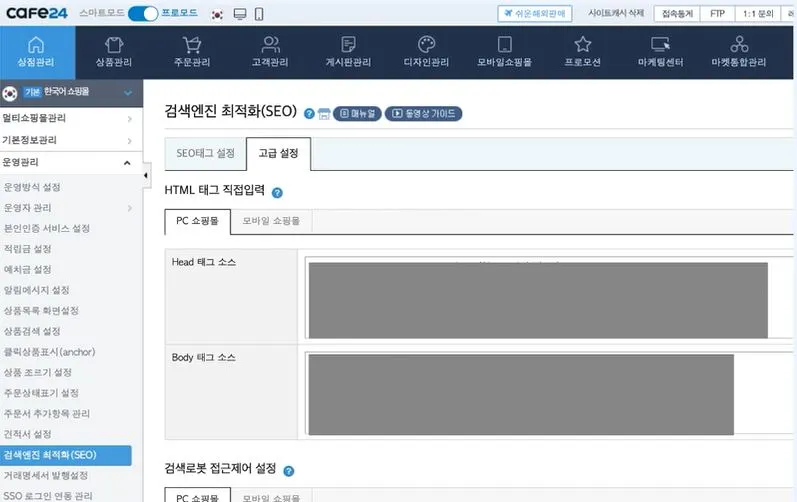Image resolution: width=797 pixels, height=502 pixels.
Task: Open 상품검색 설정 in sidebar
Action: click(x=32, y=331)
